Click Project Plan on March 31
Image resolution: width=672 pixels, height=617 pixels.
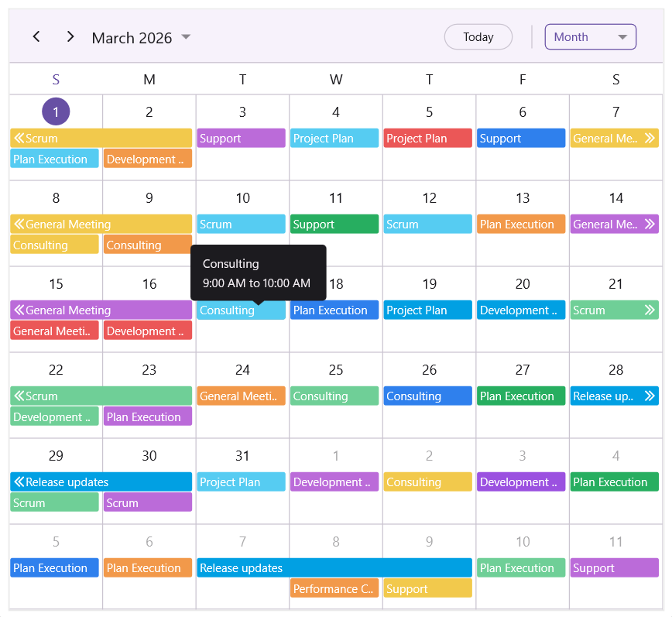coord(241,482)
